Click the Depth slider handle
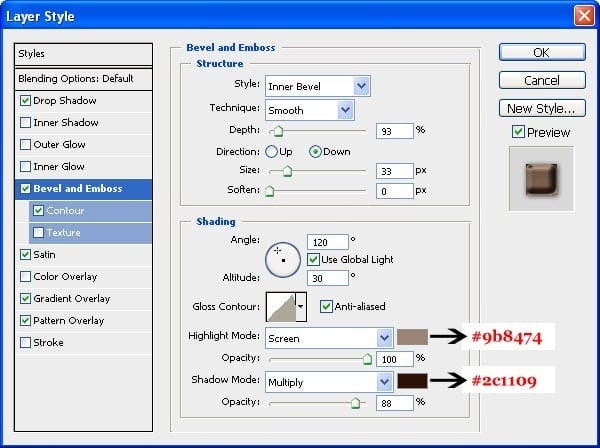 (278, 131)
